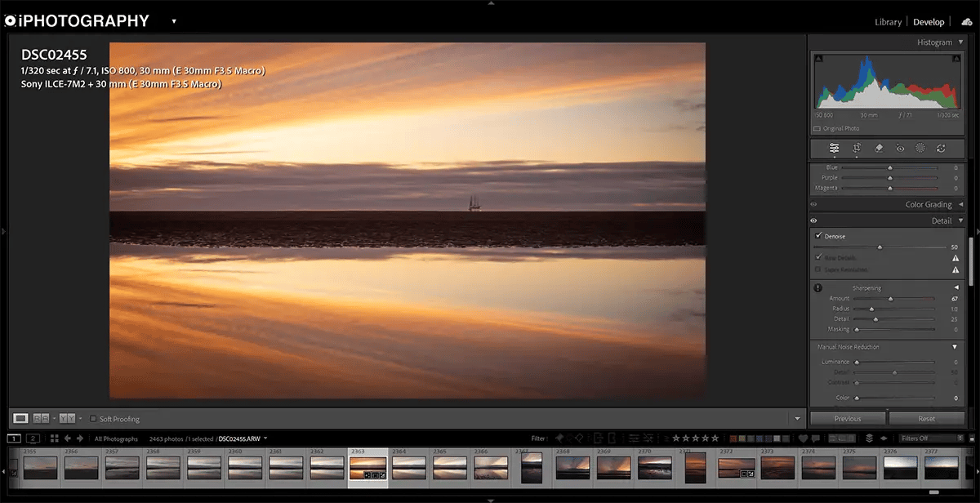Click the Reset button
980x503 pixels.
927,418
